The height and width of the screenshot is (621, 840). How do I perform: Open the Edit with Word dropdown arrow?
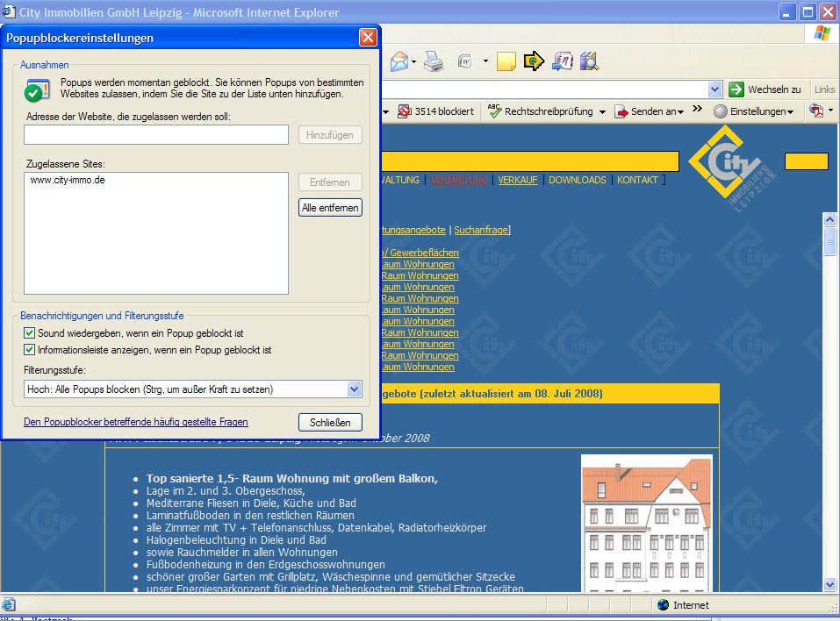[x=485, y=61]
